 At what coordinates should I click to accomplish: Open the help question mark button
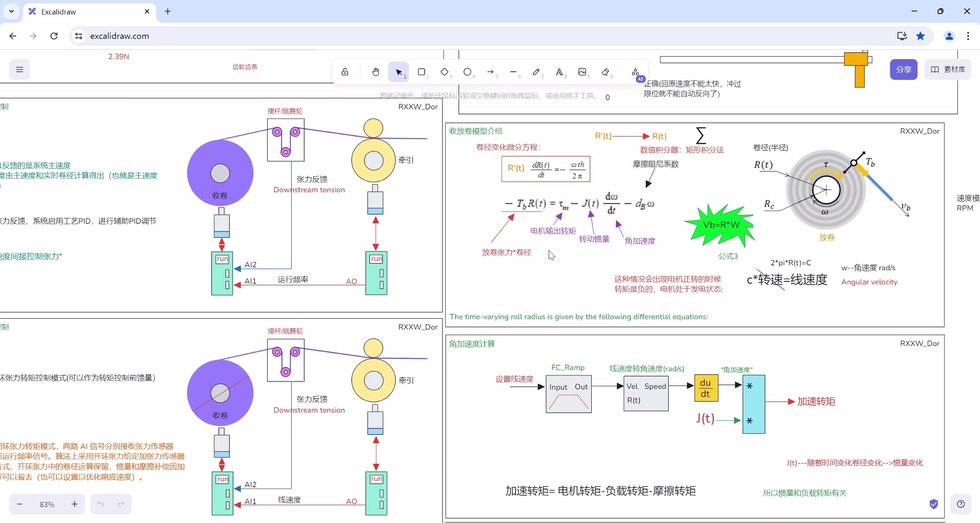[961, 504]
